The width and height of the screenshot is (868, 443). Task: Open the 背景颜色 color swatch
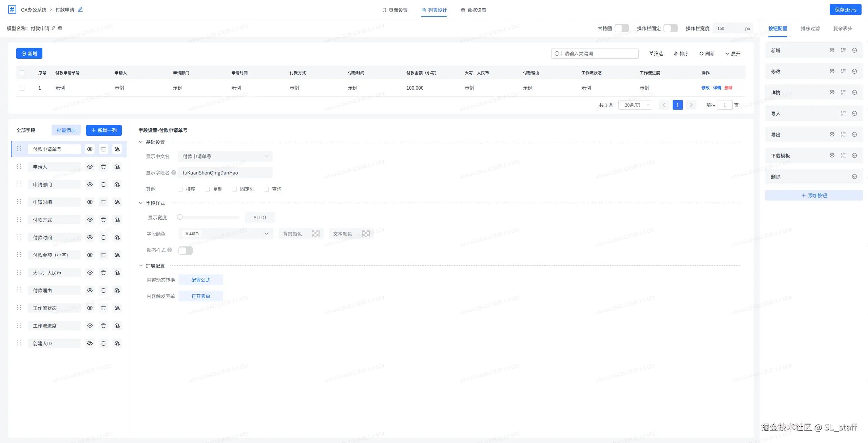(x=315, y=234)
